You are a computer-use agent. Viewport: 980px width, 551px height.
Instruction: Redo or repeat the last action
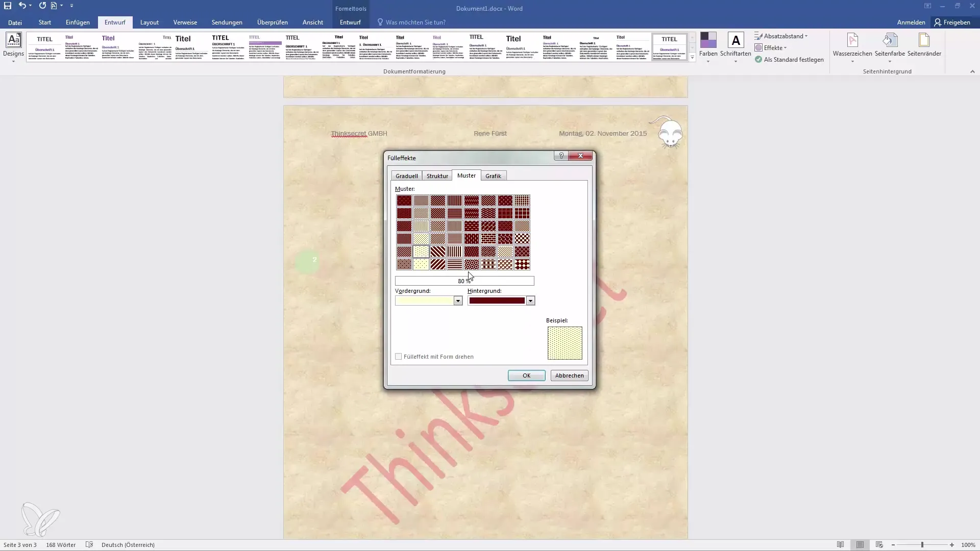[x=42, y=6]
